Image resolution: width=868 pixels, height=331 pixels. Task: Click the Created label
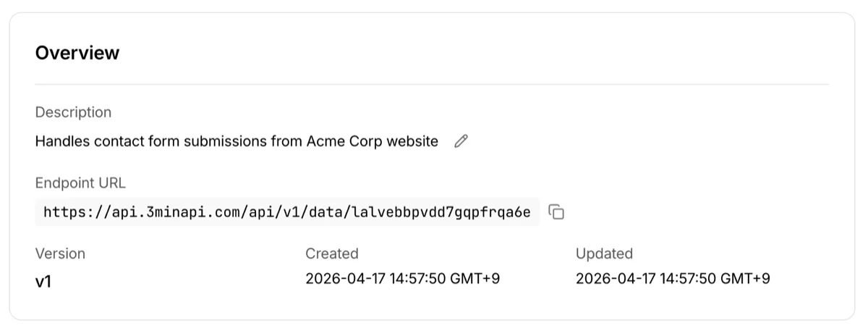pyautogui.click(x=331, y=254)
